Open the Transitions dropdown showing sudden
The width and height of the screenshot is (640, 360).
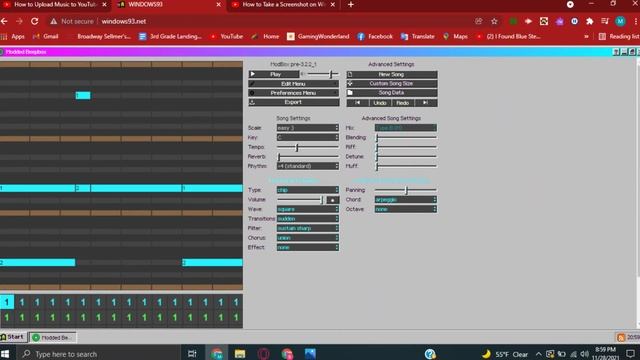pyautogui.click(x=308, y=219)
